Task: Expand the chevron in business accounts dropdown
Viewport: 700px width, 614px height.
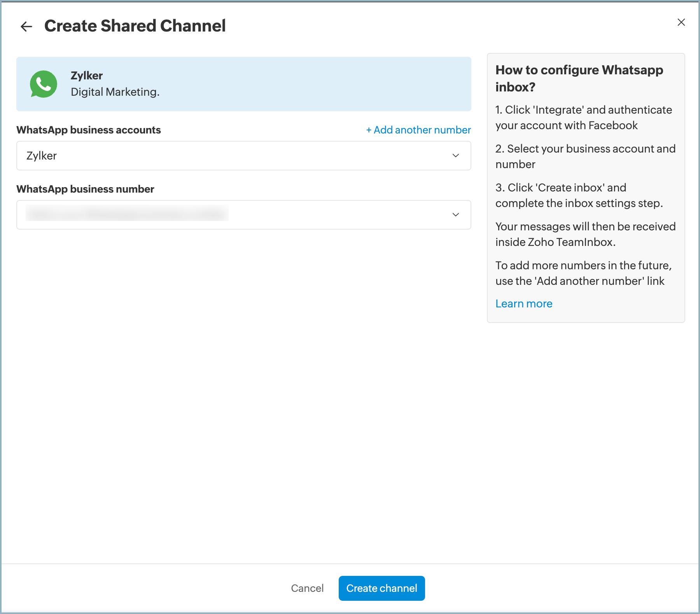Action: point(455,156)
